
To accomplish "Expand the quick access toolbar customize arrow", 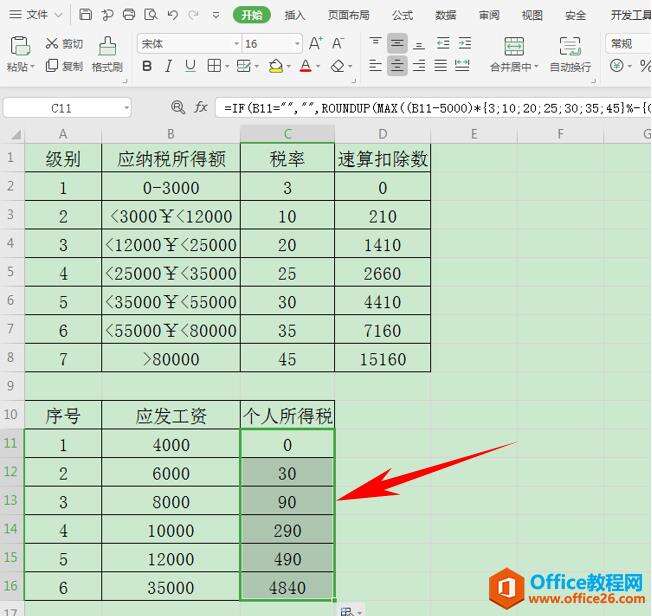I will click(x=216, y=16).
